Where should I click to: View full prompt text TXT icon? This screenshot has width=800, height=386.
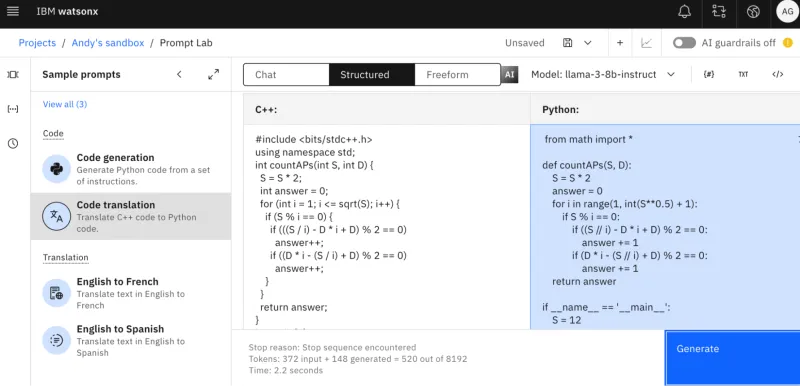(743, 74)
